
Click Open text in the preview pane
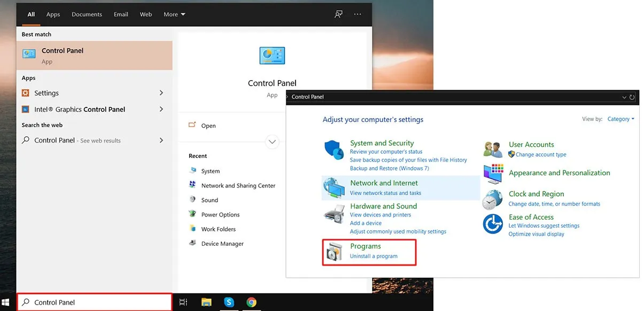(208, 126)
